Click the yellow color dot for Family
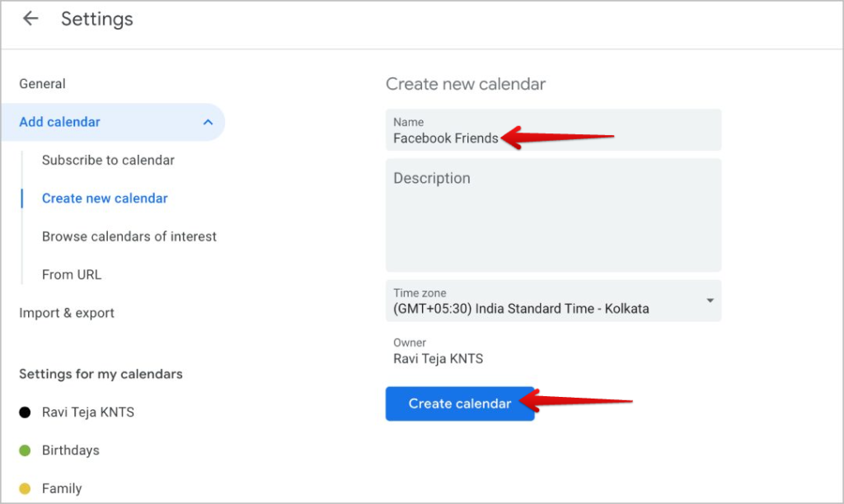 (x=25, y=488)
